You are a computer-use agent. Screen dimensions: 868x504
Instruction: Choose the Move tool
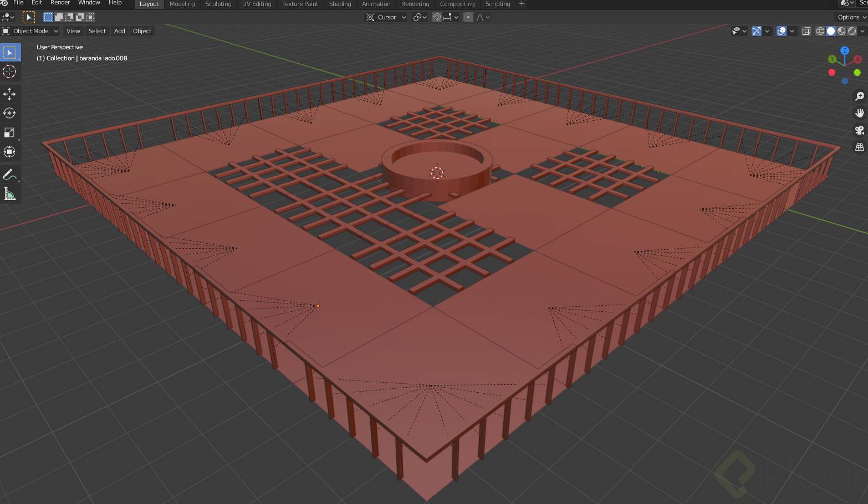[10, 94]
